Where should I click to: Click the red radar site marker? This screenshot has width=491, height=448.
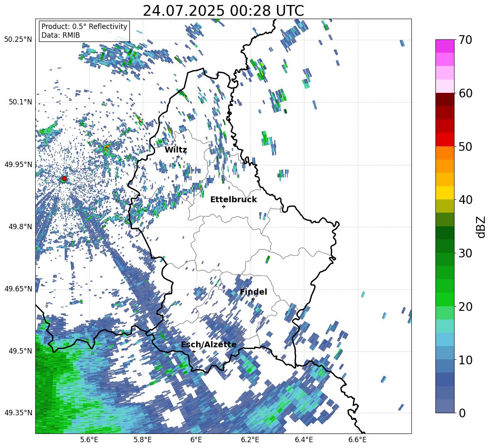click(64, 179)
